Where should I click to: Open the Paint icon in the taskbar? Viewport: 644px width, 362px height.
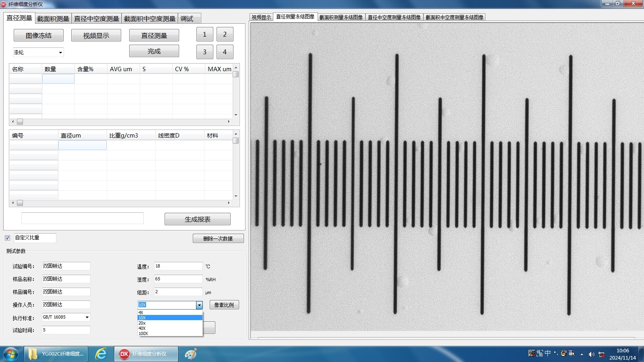click(x=190, y=354)
